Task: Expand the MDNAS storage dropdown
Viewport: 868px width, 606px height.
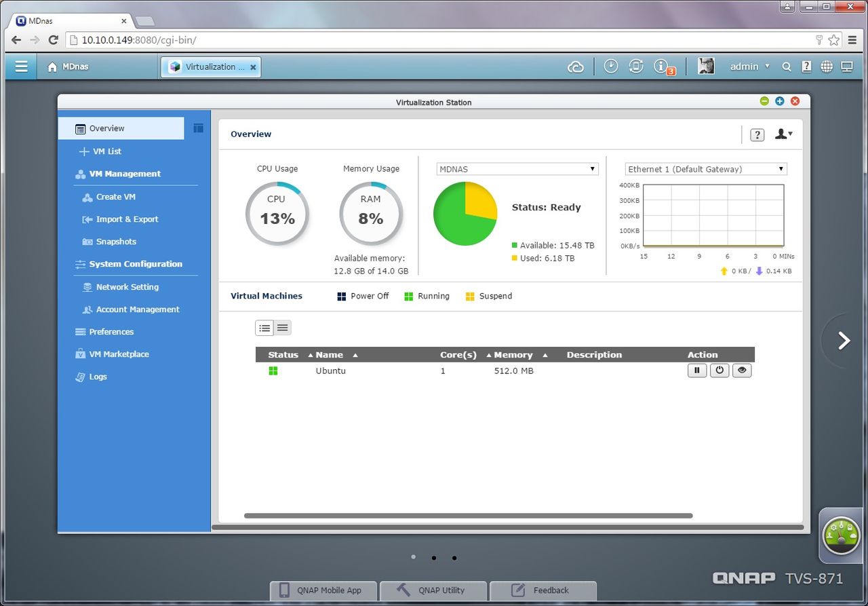Action: (x=517, y=169)
